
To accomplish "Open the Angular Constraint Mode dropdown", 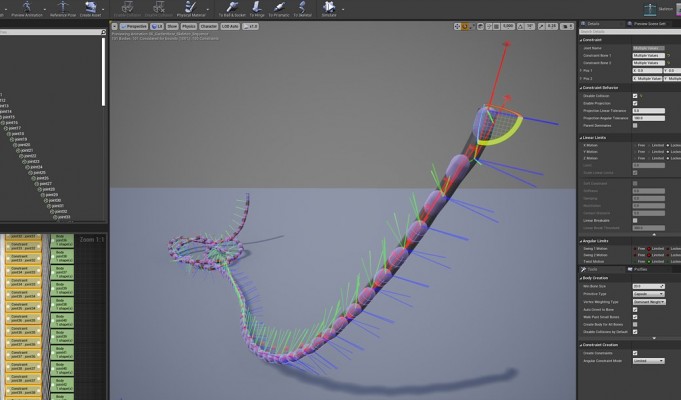I will (x=648, y=361).
